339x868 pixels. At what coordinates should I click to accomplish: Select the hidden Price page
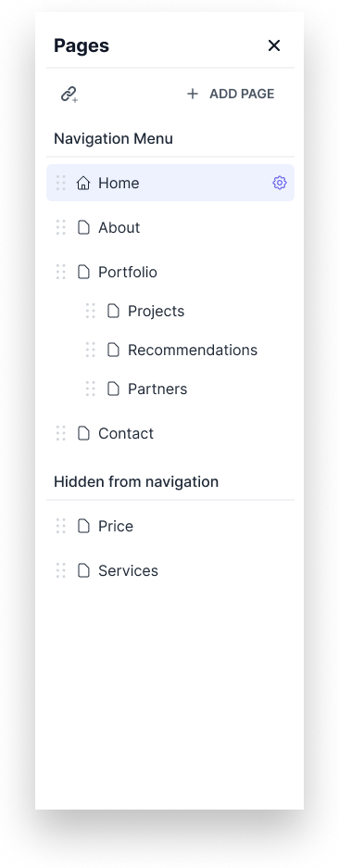(x=170, y=526)
